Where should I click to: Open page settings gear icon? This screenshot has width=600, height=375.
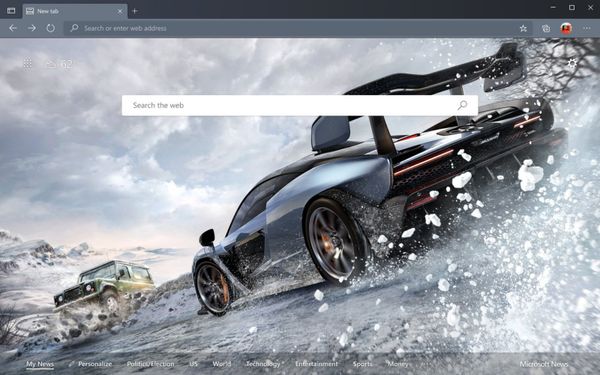click(x=572, y=63)
